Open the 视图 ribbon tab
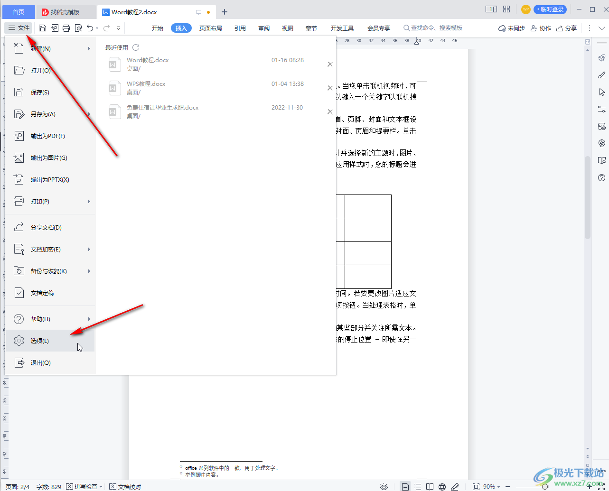The image size is (609, 491). tap(287, 28)
